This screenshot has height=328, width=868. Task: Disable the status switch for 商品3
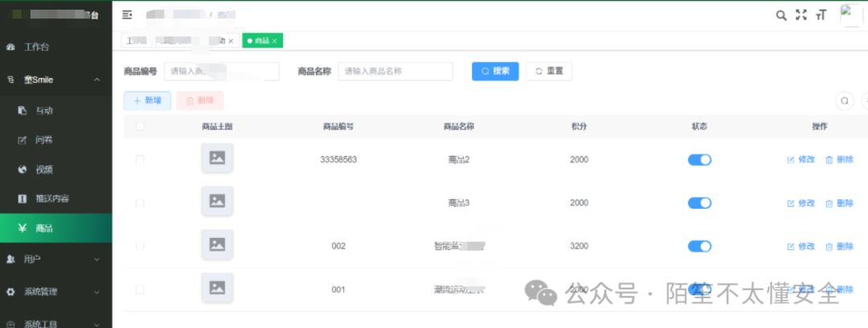pos(699,203)
